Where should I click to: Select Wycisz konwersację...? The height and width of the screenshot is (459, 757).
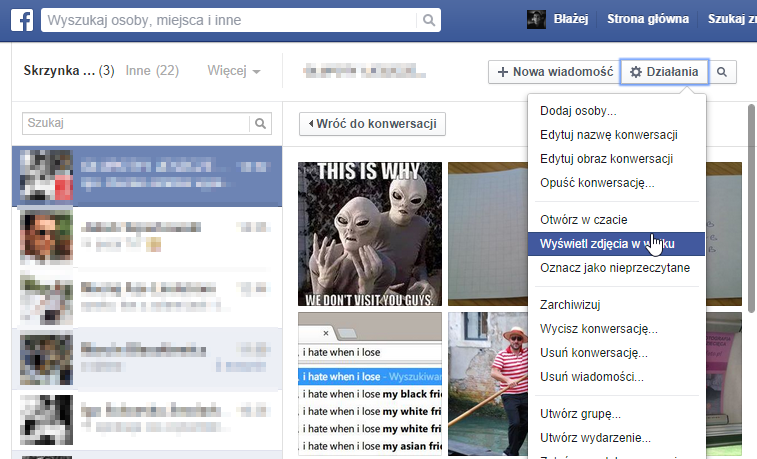(616, 329)
